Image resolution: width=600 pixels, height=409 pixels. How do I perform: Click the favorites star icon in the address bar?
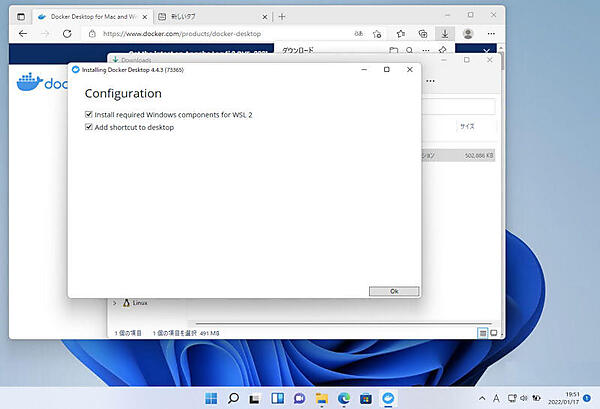pos(378,34)
